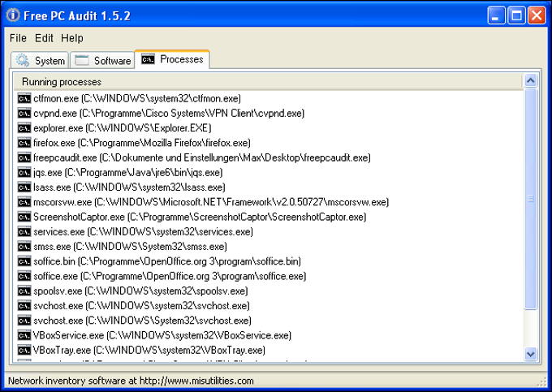Select the cvpnd.exe Cisco VPN Client text
This screenshot has width=552, height=392.
click(169, 114)
